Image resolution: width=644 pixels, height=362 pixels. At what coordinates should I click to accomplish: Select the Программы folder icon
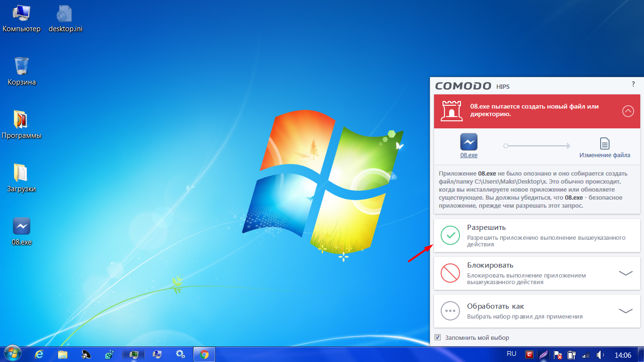[x=22, y=125]
